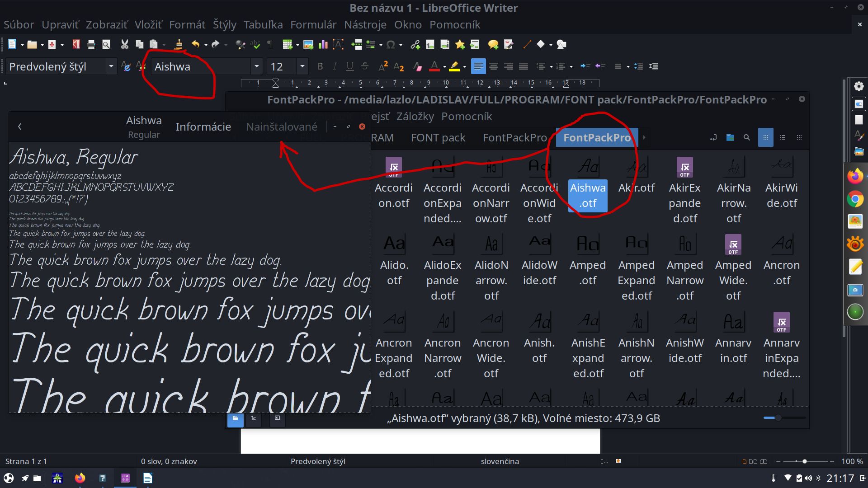Expand the font size dropdown
Screen dimensions: 868x488
tap(302, 66)
